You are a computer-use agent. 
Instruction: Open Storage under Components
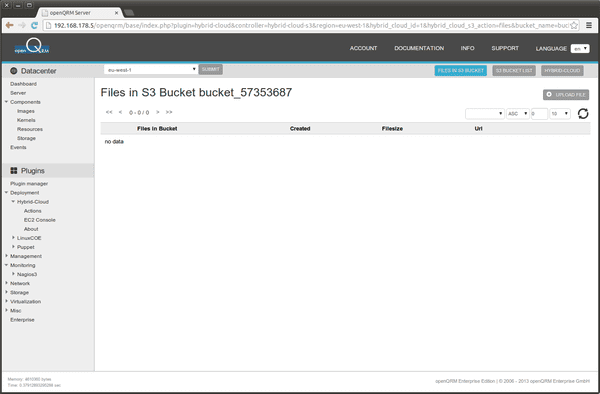click(x=26, y=138)
